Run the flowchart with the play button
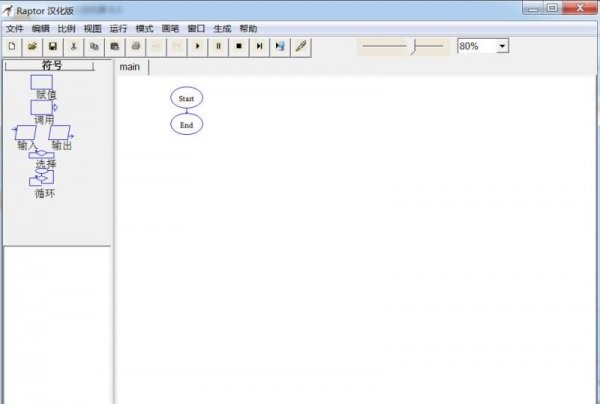The width and height of the screenshot is (600, 404). [x=198, y=46]
